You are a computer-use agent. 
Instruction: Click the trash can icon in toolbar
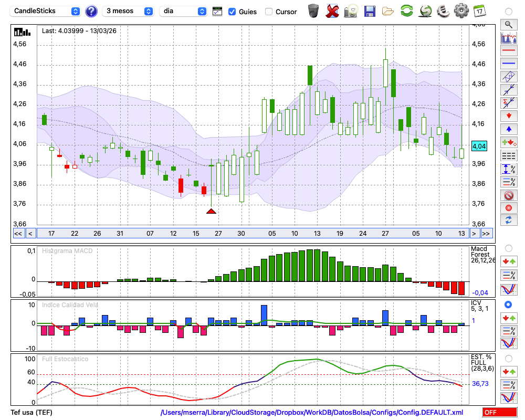313,11
